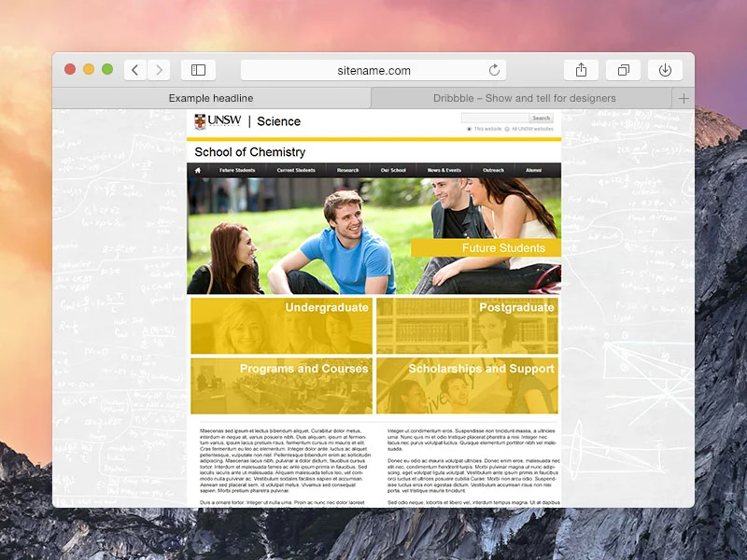Open the News & Events menu item
The image size is (747, 560).
point(444,170)
